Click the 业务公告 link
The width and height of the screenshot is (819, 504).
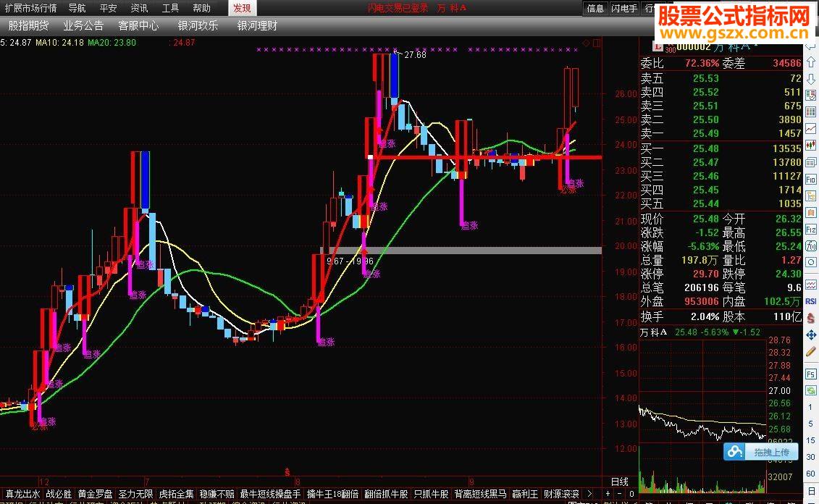(x=83, y=25)
